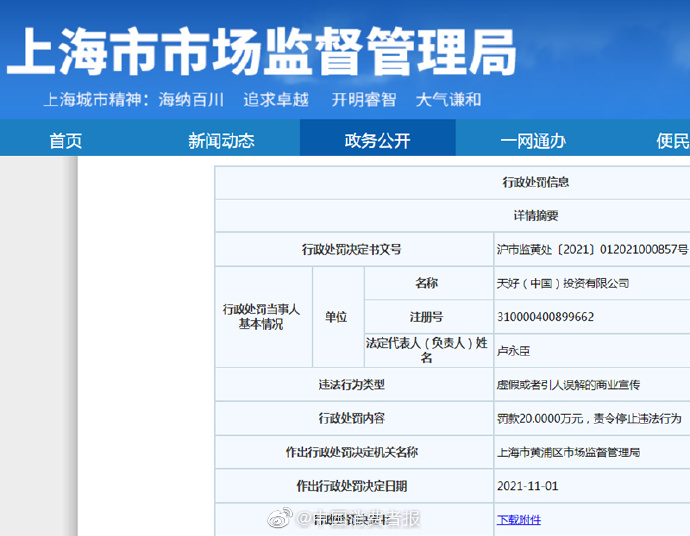The image size is (690, 536).
Task: Select penalty text 罚款20.0000万元
Action: (540, 418)
